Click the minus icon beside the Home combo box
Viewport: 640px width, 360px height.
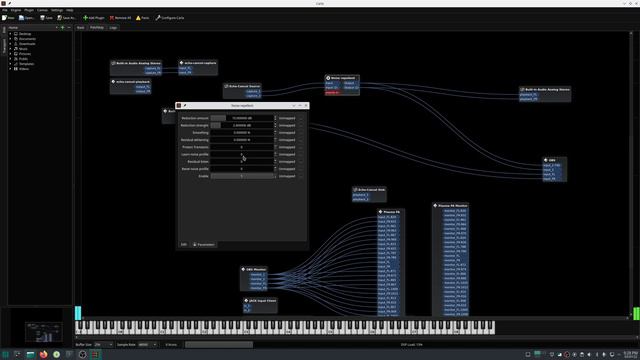[x=69, y=27]
